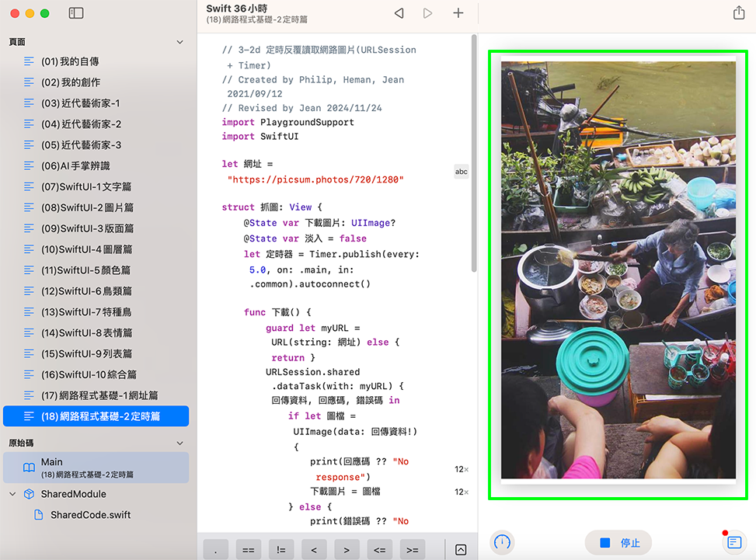Collapse the 原始碼 section chevron
The height and width of the screenshot is (560, 756).
point(180,443)
